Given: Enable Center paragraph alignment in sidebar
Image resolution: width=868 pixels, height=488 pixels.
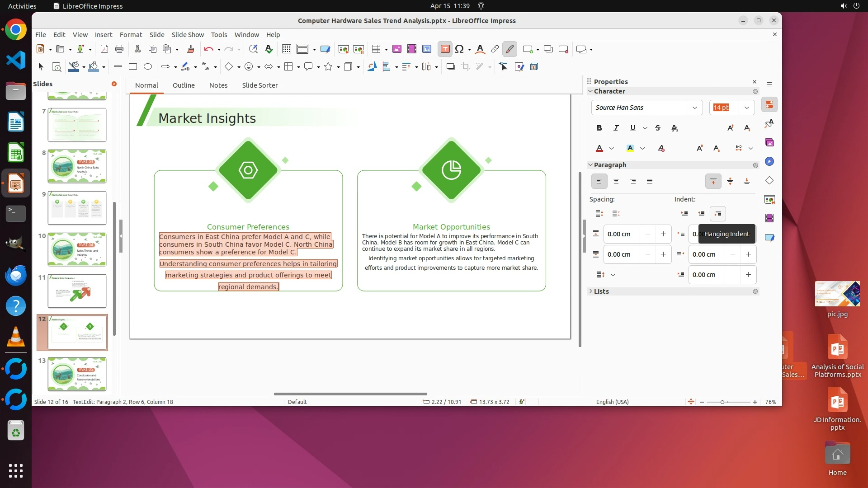Looking at the screenshot, I should (x=616, y=182).
